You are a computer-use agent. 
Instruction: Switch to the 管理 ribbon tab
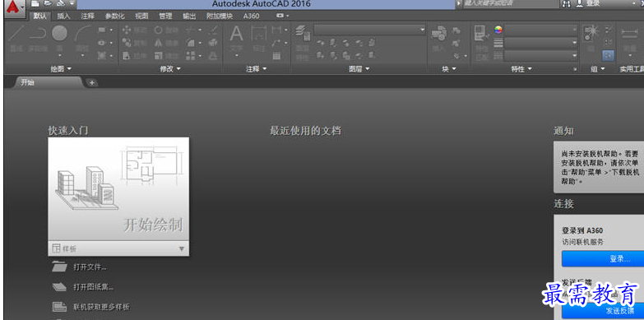pyautogui.click(x=165, y=16)
